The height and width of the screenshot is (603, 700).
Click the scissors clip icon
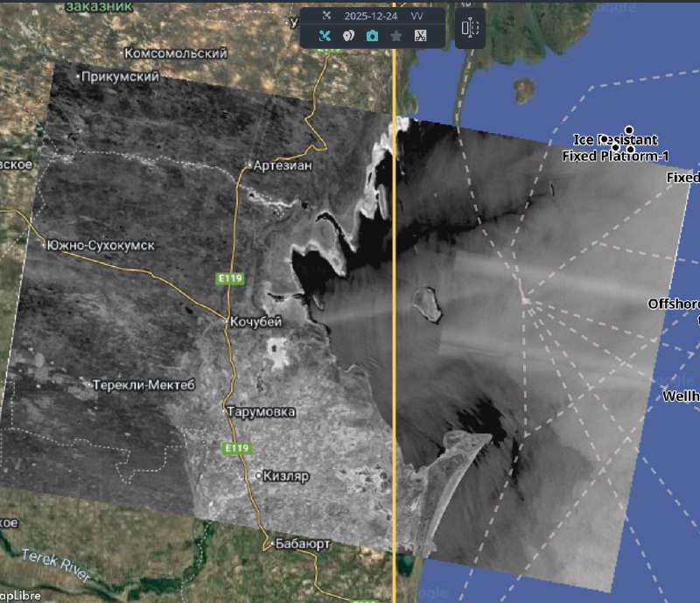click(420, 36)
